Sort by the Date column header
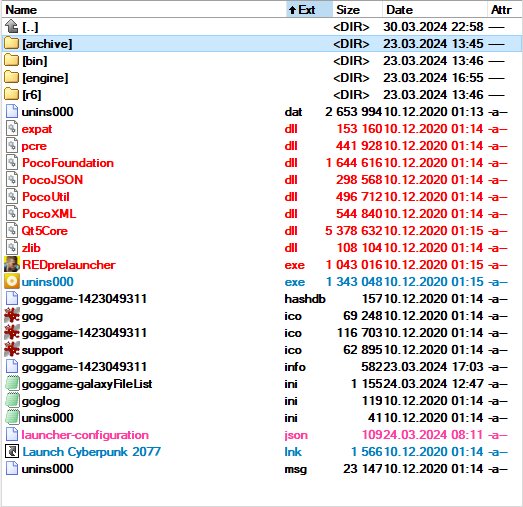This screenshot has width=523, height=507. [435, 9]
